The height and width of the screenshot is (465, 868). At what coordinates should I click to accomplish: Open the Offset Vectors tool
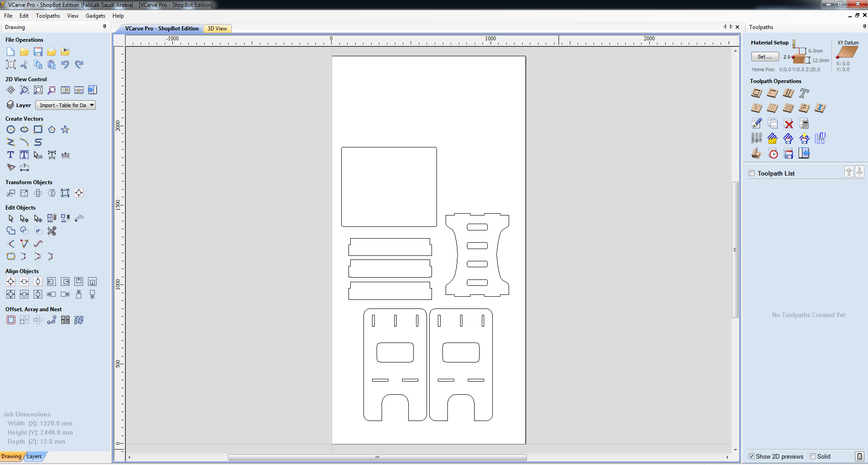pyautogui.click(x=10, y=320)
